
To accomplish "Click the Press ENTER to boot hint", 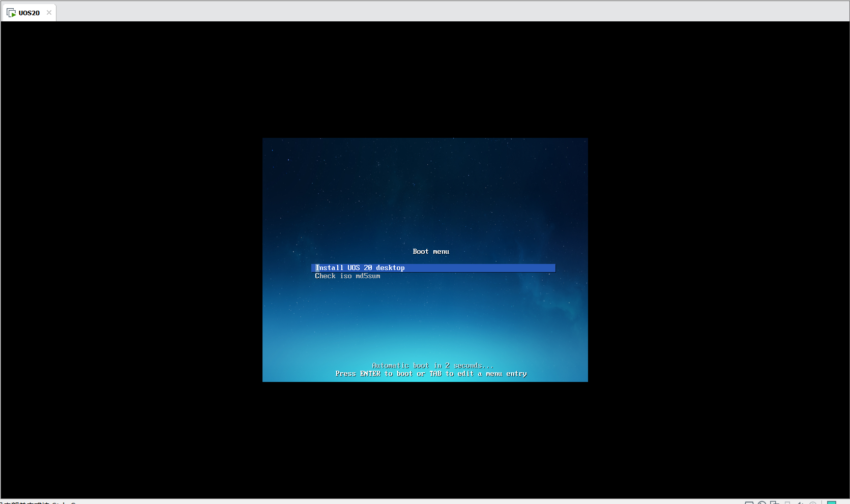I will (x=431, y=374).
